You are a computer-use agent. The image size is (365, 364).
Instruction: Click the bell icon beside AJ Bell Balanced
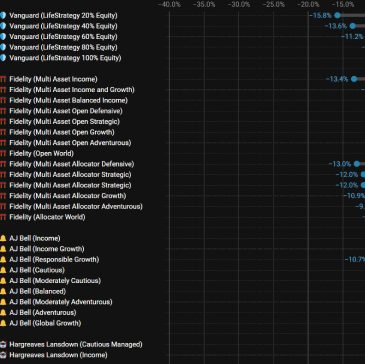(3, 292)
